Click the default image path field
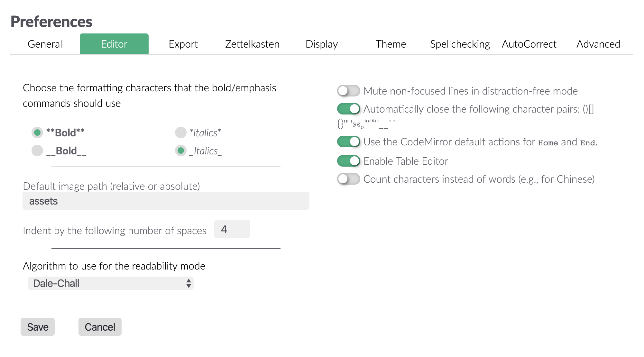Viewport: 644px width, 357px height. pos(166,201)
